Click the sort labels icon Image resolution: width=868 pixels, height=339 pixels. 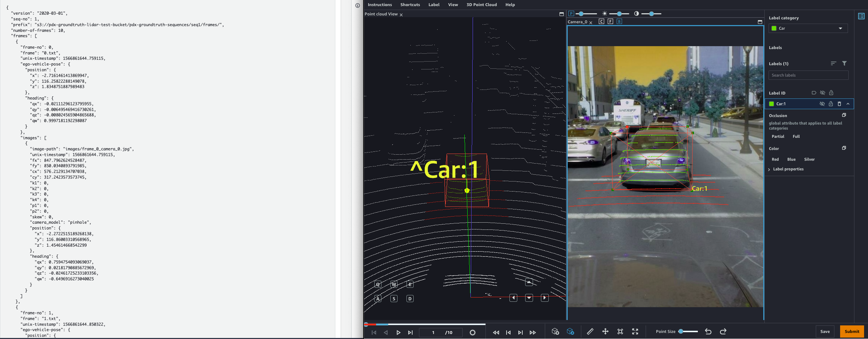pyautogui.click(x=833, y=63)
